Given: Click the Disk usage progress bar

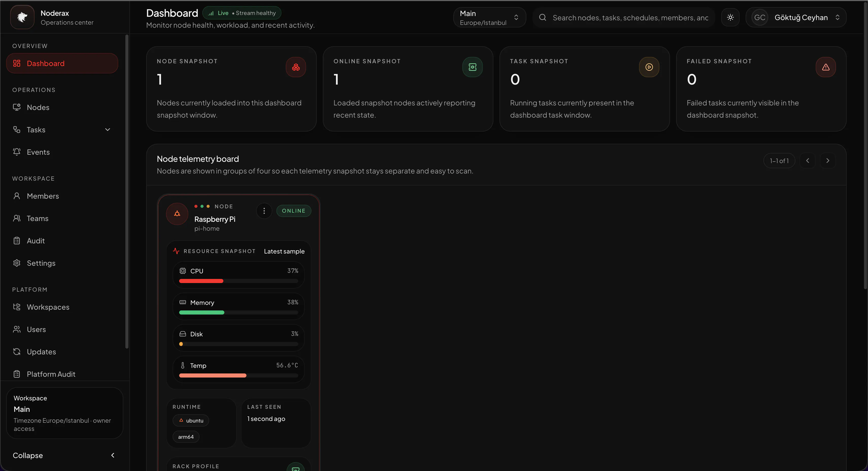Looking at the screenshot, I should [x=239, y=344].
